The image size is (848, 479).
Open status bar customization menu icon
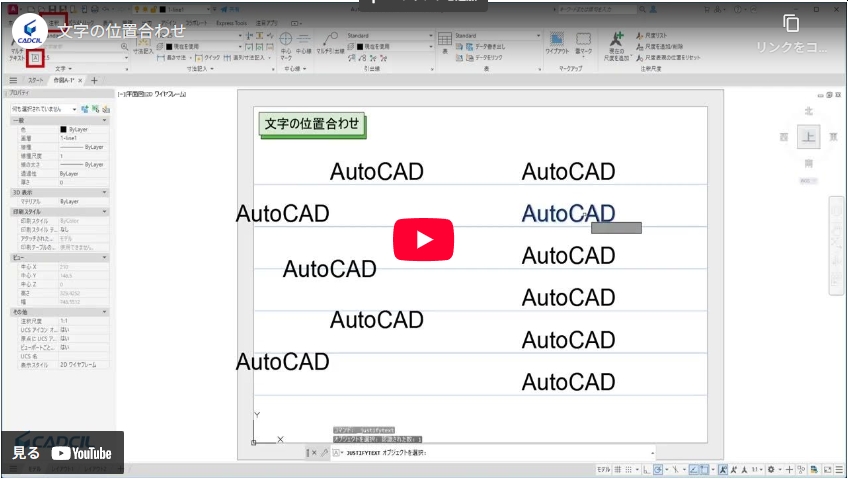pyautogui.click(x=839, y=470)
